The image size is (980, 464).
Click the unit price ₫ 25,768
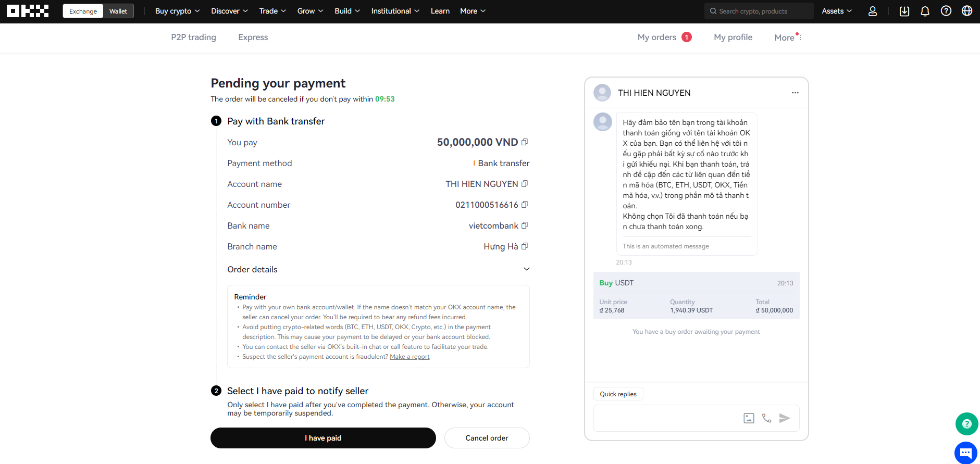[612, 310]
